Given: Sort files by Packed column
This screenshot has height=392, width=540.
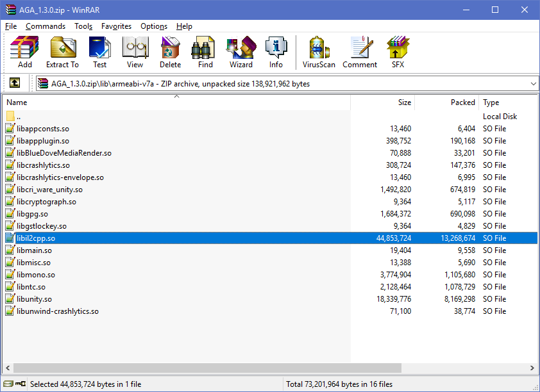Looking at the screenshot, I should 446,102.
